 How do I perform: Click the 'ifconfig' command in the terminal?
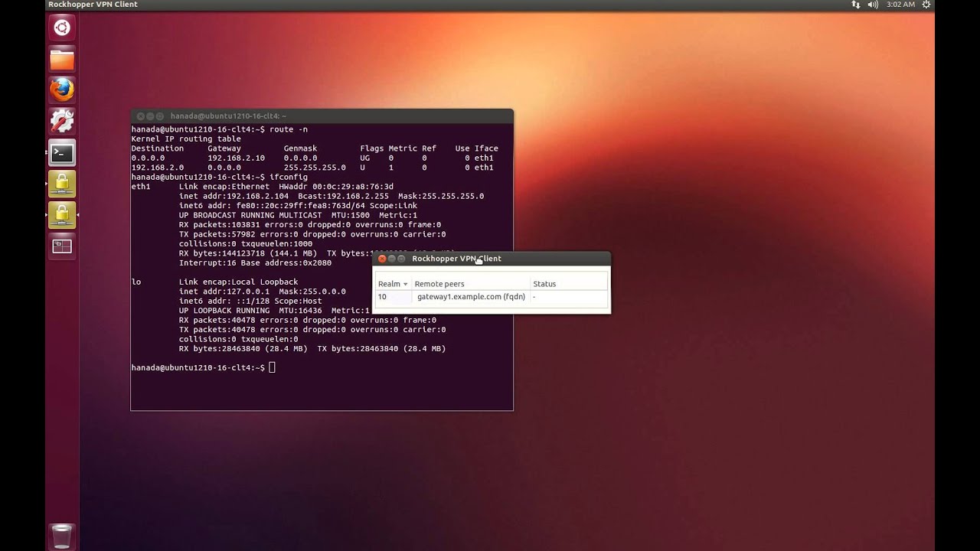(289, 178)
